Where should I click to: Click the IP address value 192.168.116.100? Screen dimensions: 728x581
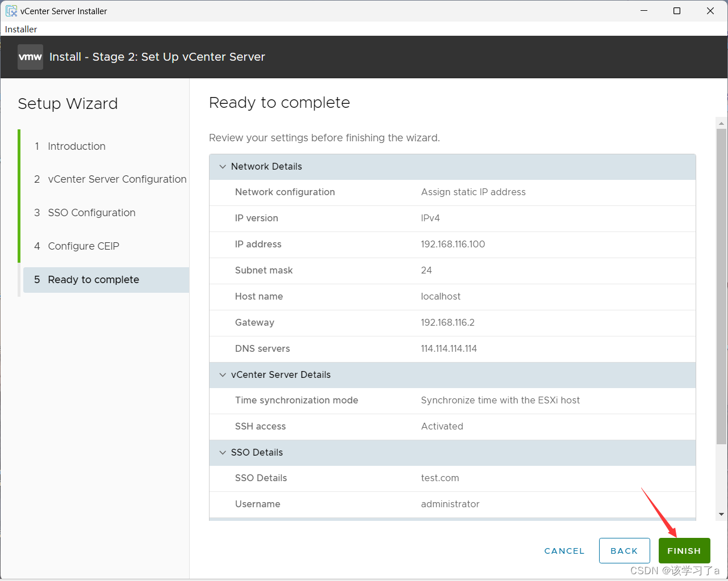[453, 245]
